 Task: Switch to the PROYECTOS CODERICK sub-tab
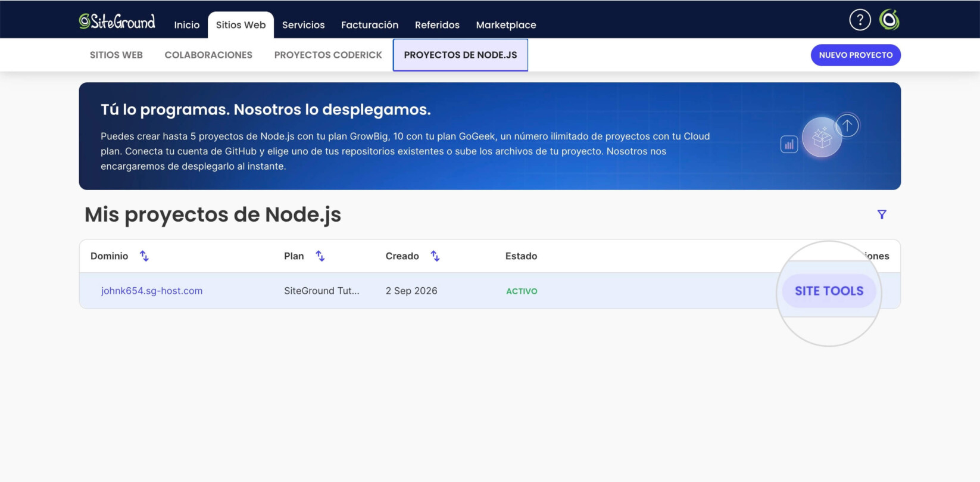328,55
